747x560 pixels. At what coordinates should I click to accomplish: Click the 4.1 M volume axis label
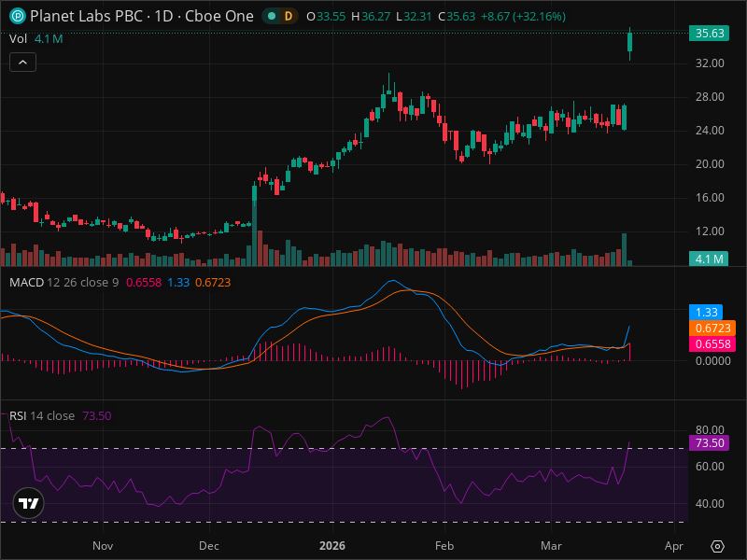click(709, 259)
